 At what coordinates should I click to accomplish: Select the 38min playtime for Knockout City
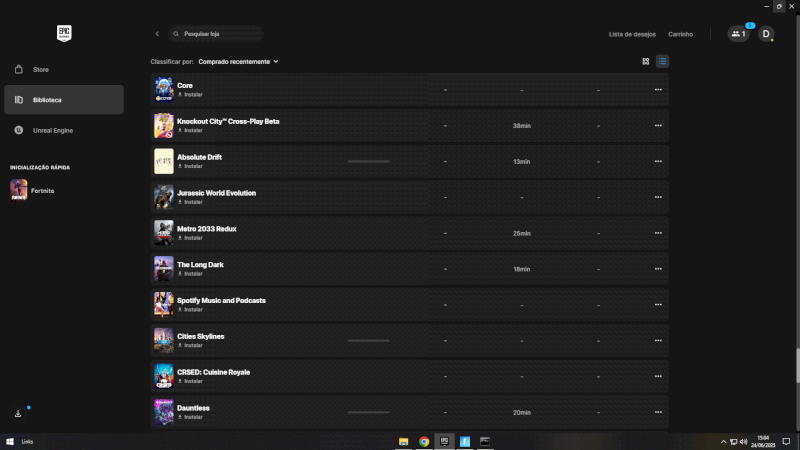coord(521,126)
